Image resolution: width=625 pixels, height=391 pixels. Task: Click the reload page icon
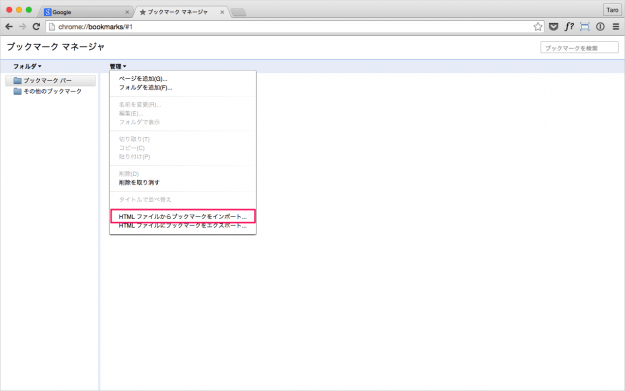pyautogui.click(x=36, y=27)
